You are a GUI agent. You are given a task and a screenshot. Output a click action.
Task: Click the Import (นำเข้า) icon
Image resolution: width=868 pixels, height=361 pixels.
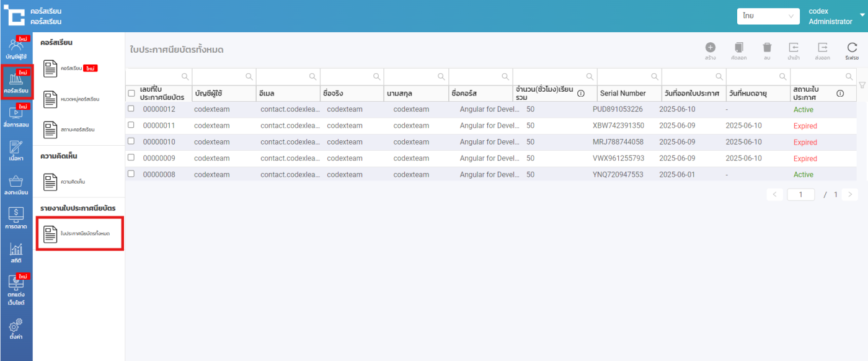click(793, 48)
